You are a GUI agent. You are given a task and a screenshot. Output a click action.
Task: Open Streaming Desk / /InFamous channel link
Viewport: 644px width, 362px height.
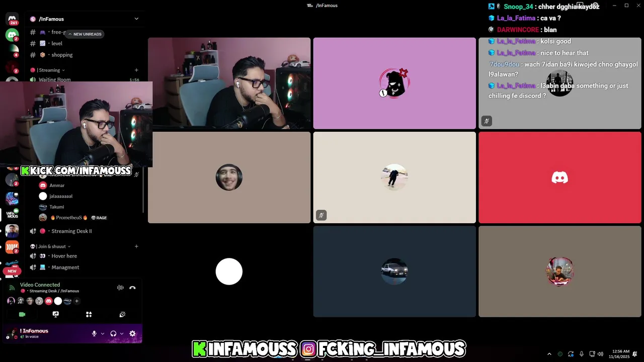pos(49,291)
